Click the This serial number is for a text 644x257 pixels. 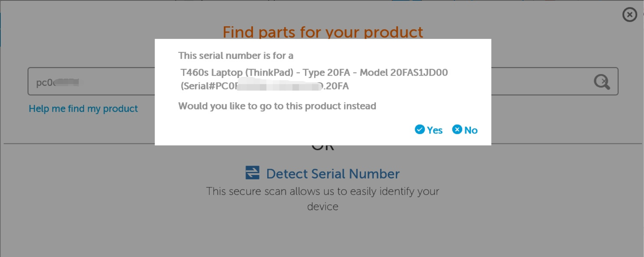(x=236, y=56)
